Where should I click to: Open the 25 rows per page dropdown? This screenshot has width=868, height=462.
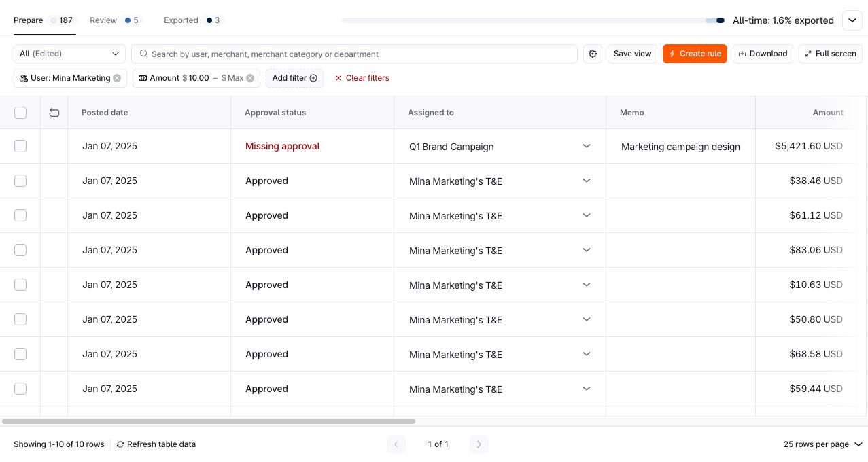pyautogui.click(x=822, y=444)
